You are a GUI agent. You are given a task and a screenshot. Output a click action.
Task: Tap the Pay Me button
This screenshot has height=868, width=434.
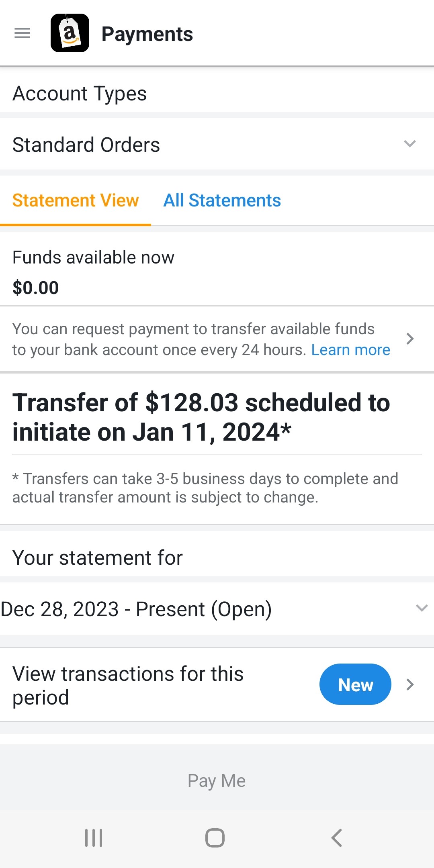[x=217, y=781]
